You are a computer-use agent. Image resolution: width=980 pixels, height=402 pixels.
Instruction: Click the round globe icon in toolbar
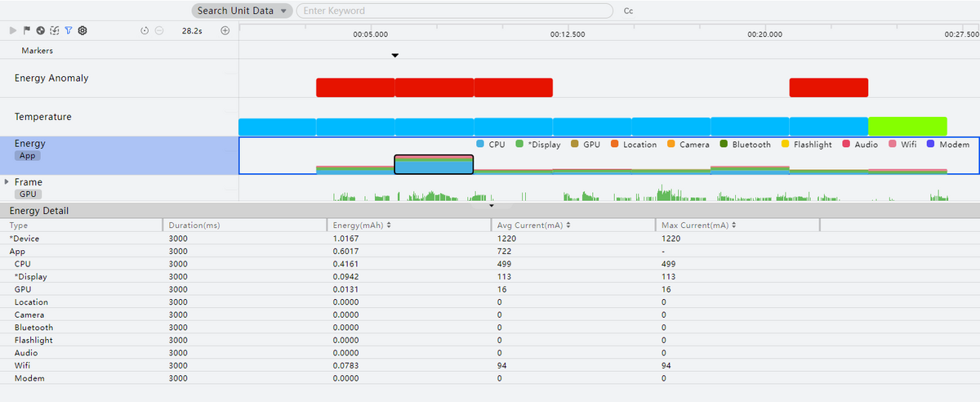click(41, 30)
